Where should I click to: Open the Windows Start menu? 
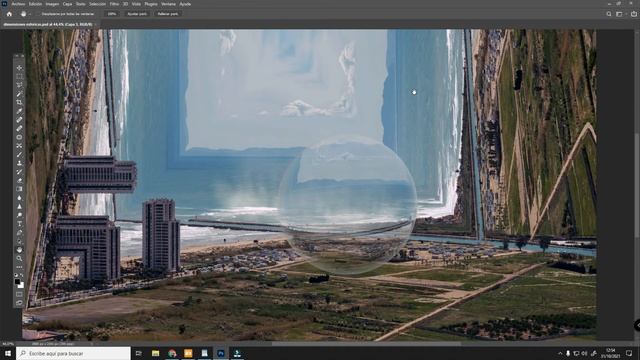click(8, 353)
